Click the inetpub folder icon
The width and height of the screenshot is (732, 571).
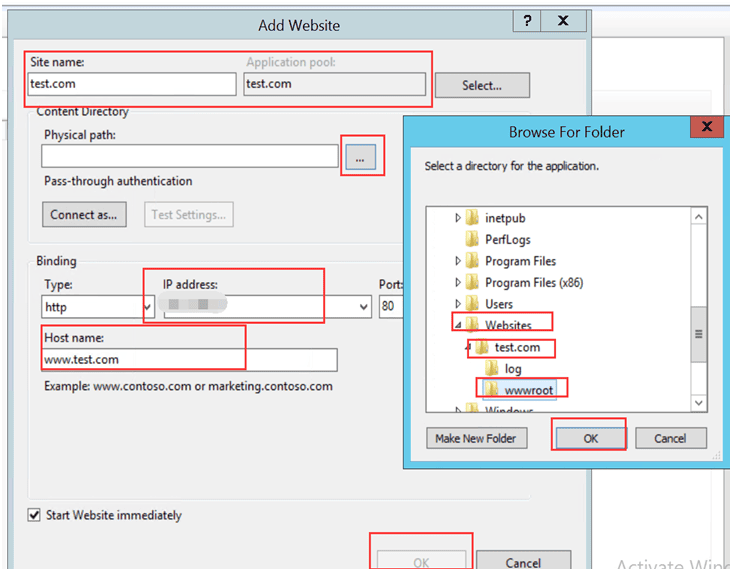click(472, 218)
